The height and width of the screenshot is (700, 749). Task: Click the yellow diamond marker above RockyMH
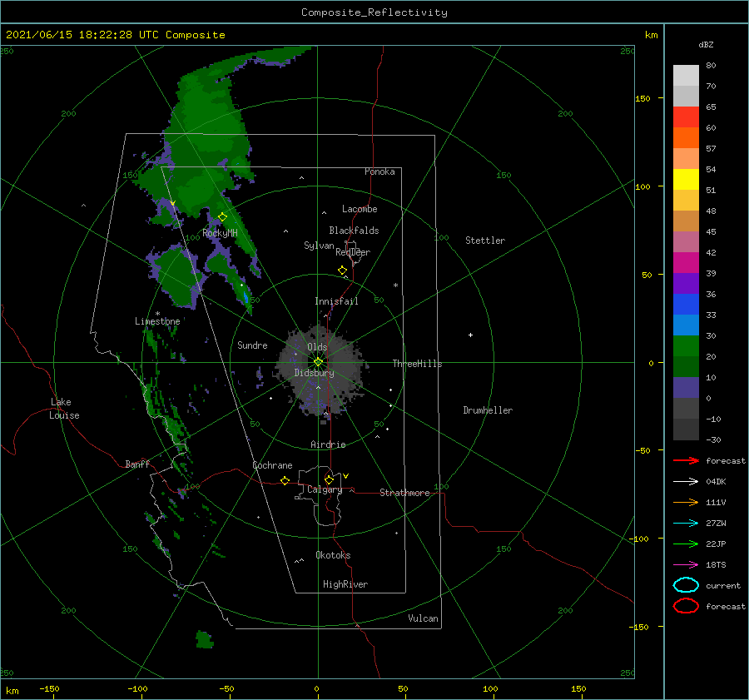point(222,217)
